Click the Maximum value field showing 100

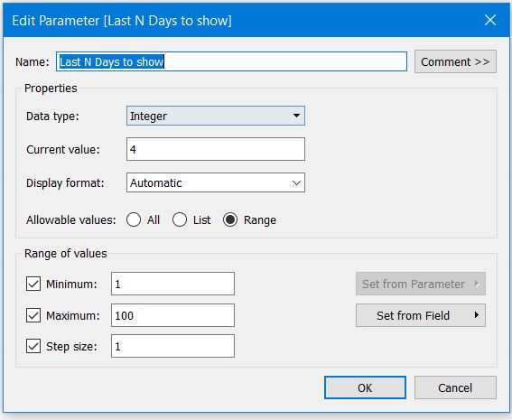click(172, 315)
